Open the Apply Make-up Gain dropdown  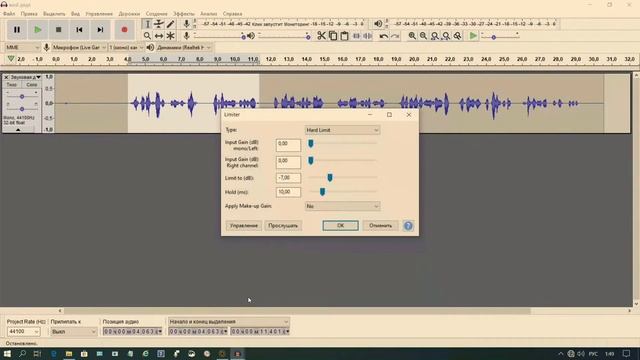point(342,206)
